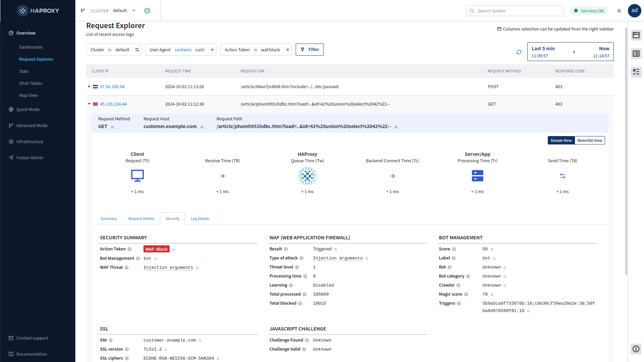644x362 pixels.
Task: Select the Security tab
Action: pos(172,219)
